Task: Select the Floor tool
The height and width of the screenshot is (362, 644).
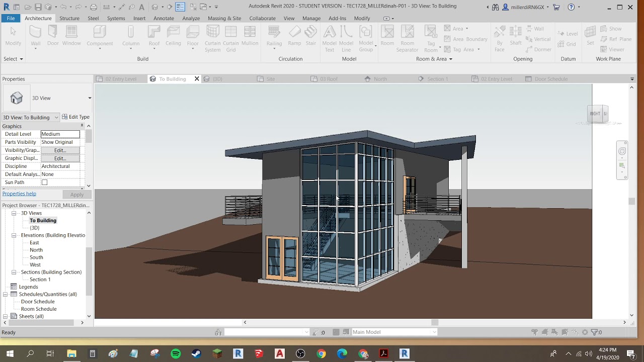Action: [x=193, y=37]
